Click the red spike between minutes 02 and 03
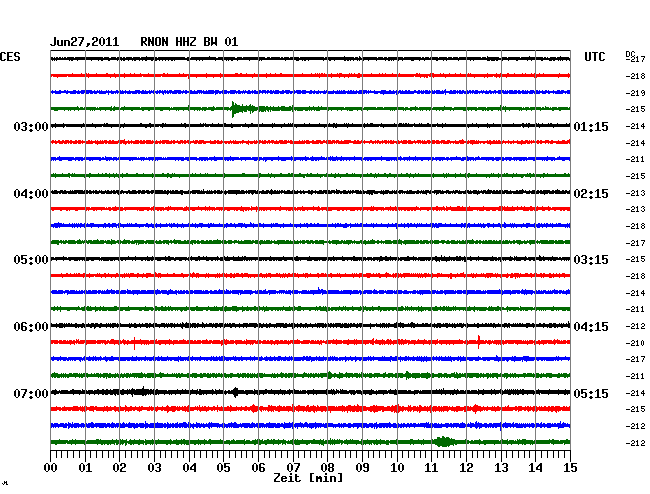 point(134,343)
